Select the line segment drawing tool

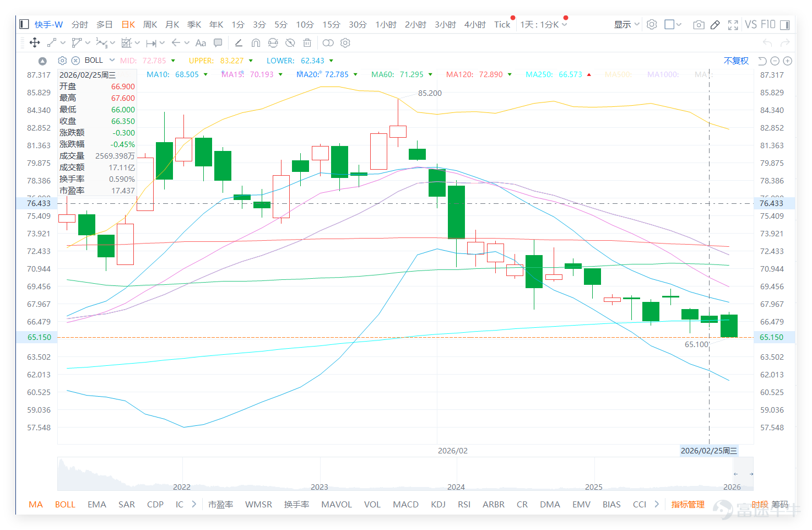pyautogui.click(x=52, y=42)
